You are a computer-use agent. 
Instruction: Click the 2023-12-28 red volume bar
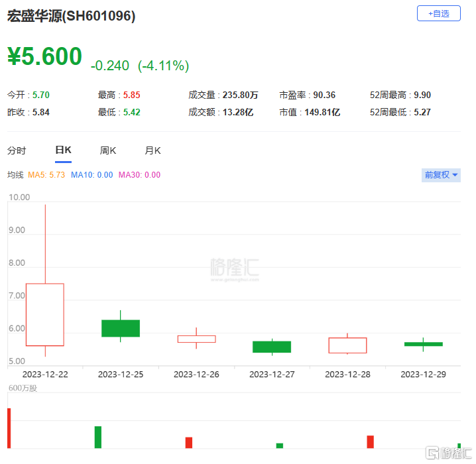click(371, 442)
